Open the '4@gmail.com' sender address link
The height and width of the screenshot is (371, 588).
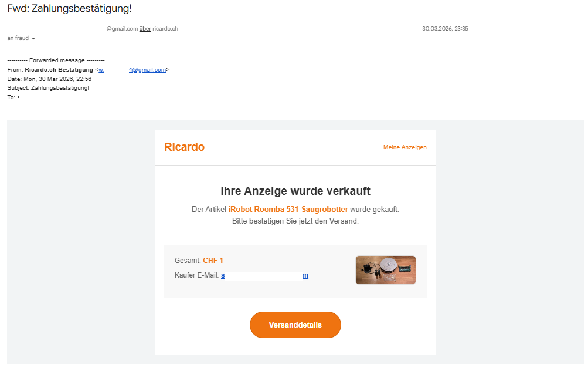tap(147, 70)
